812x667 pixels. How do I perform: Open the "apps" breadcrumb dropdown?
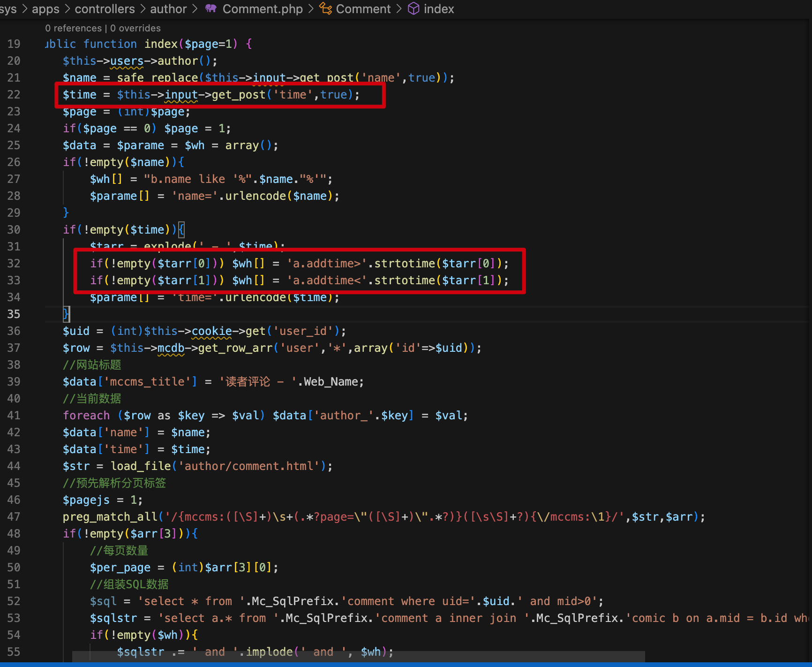[45, 8]
